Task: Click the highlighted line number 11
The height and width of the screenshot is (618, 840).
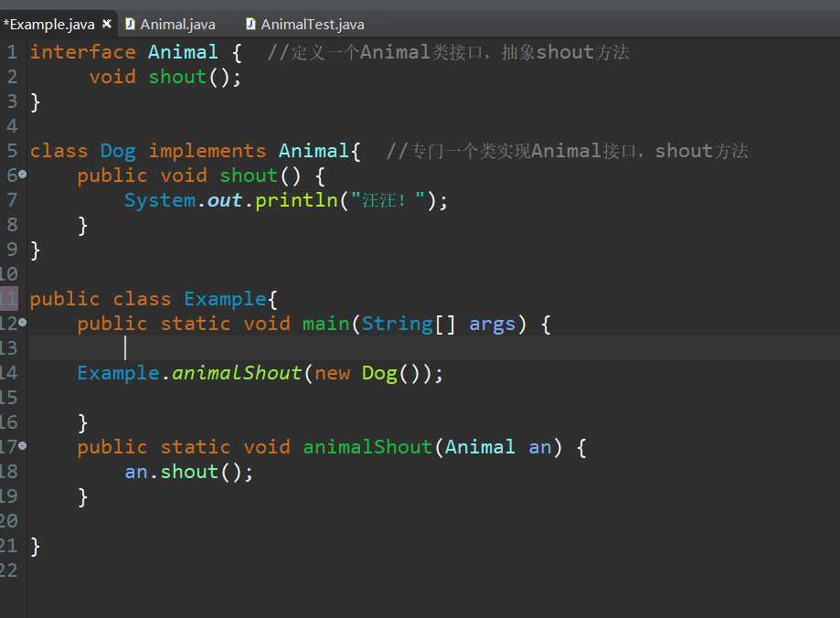Action: [x=8, y=299]
